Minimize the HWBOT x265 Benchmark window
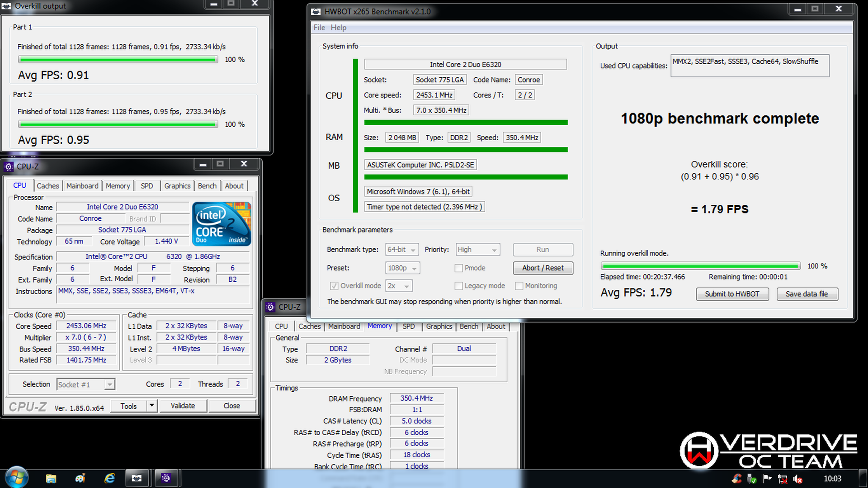 [797, 9]
